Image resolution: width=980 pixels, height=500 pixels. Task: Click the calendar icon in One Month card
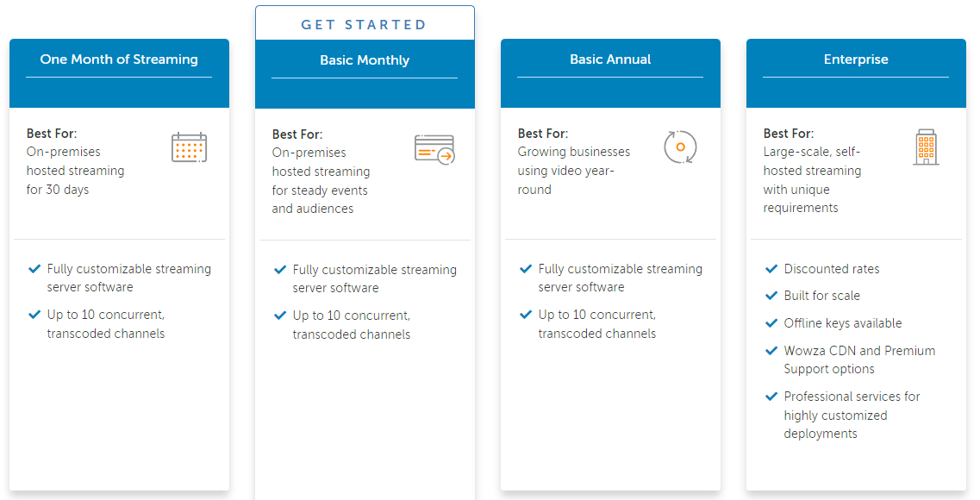coord(190,147)
